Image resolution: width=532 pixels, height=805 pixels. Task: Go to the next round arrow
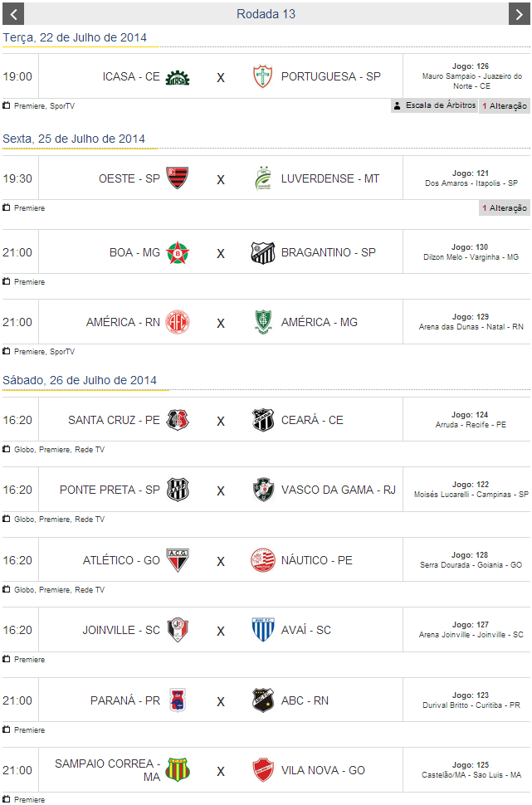(519, 13)
